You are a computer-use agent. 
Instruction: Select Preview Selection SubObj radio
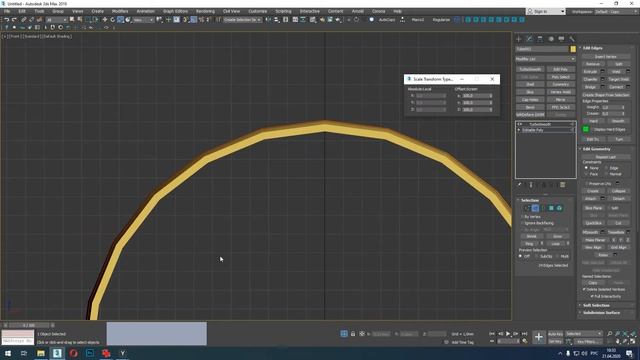coord(536,256)
